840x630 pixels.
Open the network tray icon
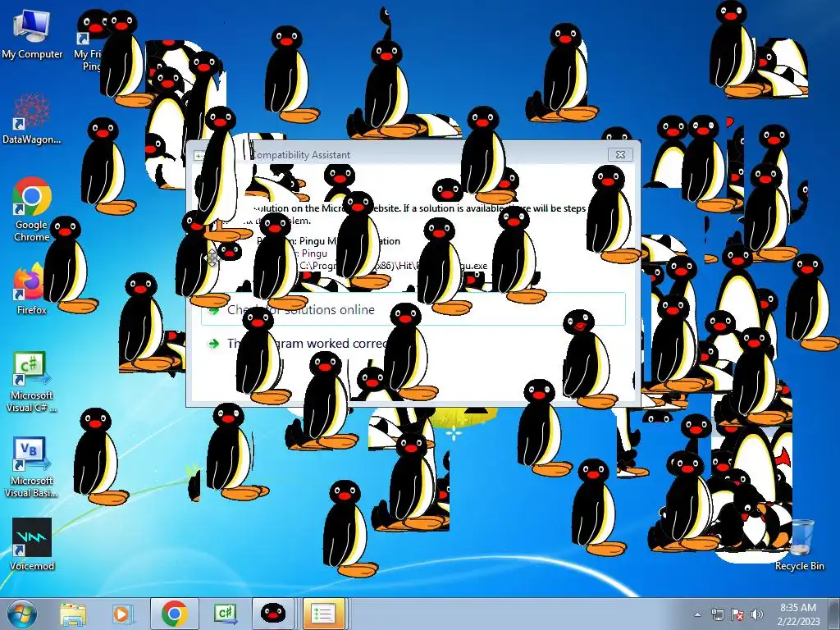coord(717,614)
